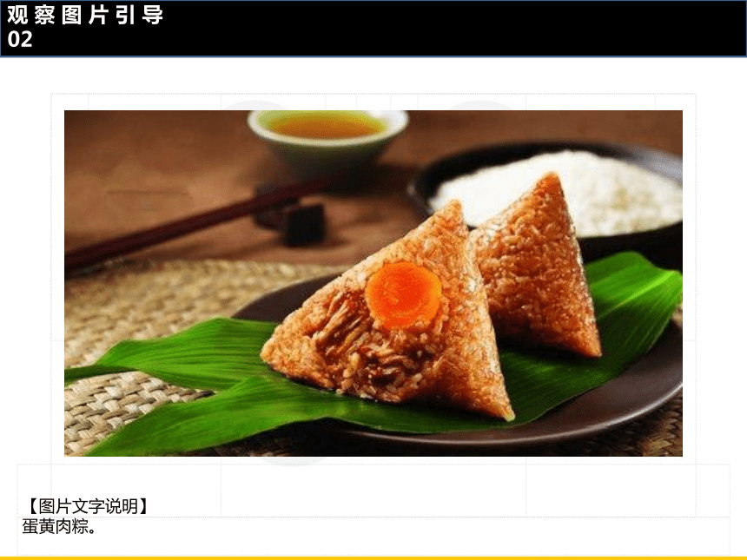Select the 【图片文字说明】 heading

[x=87, y=506]
